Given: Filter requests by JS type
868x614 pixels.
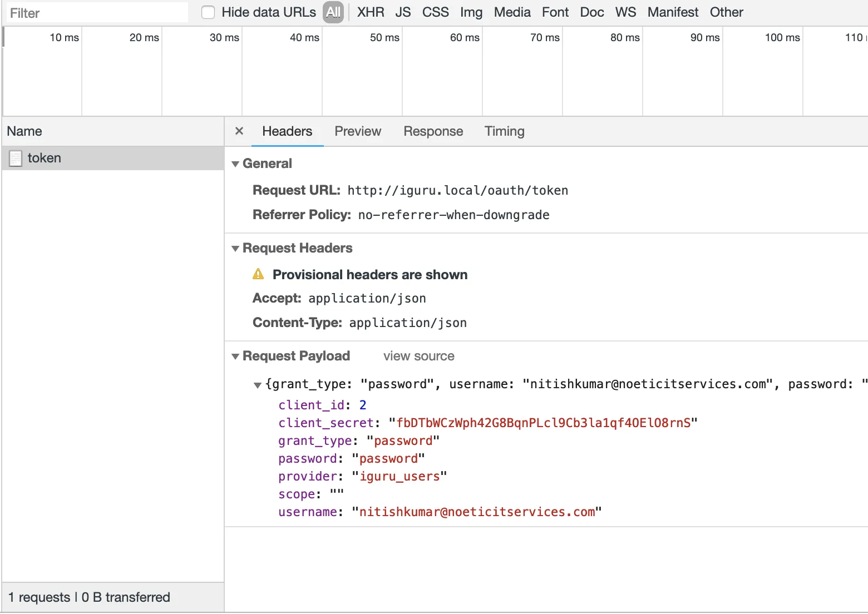Looking at the screenshot, I should [x=403, y=12].
